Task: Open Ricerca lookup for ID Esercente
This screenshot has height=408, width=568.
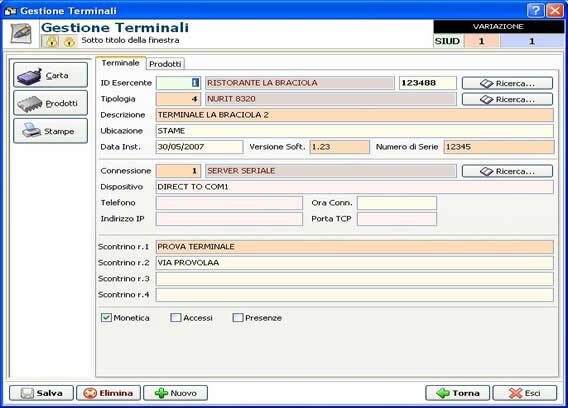Action: (x=508, y=83)
